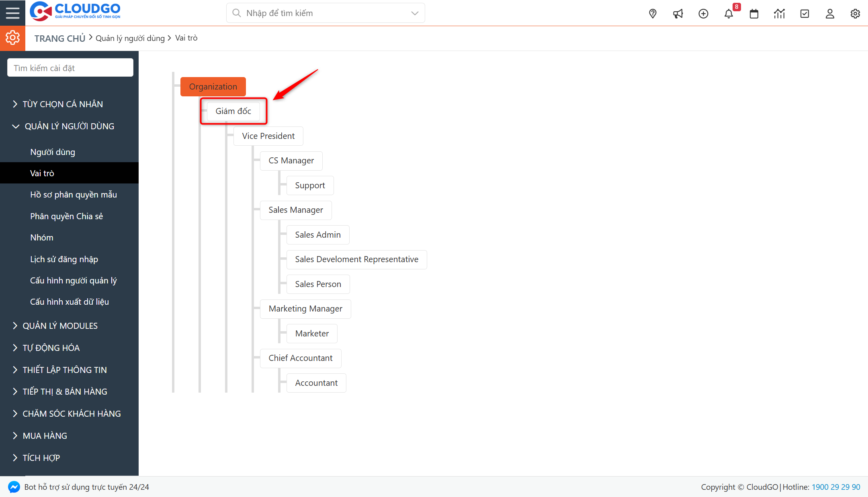Open the quick create plus icon
Image resolution: width=868 pixels, height=497 pixels.
click(703, 13)
